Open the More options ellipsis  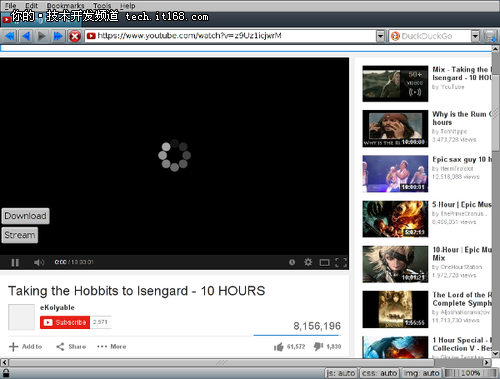pos(102,347)
